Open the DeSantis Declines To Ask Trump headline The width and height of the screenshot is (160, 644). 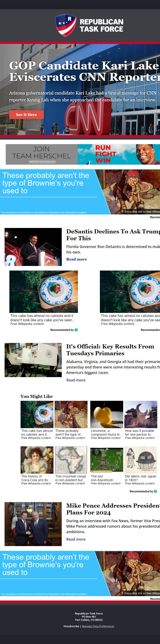[x=113, y=235]
